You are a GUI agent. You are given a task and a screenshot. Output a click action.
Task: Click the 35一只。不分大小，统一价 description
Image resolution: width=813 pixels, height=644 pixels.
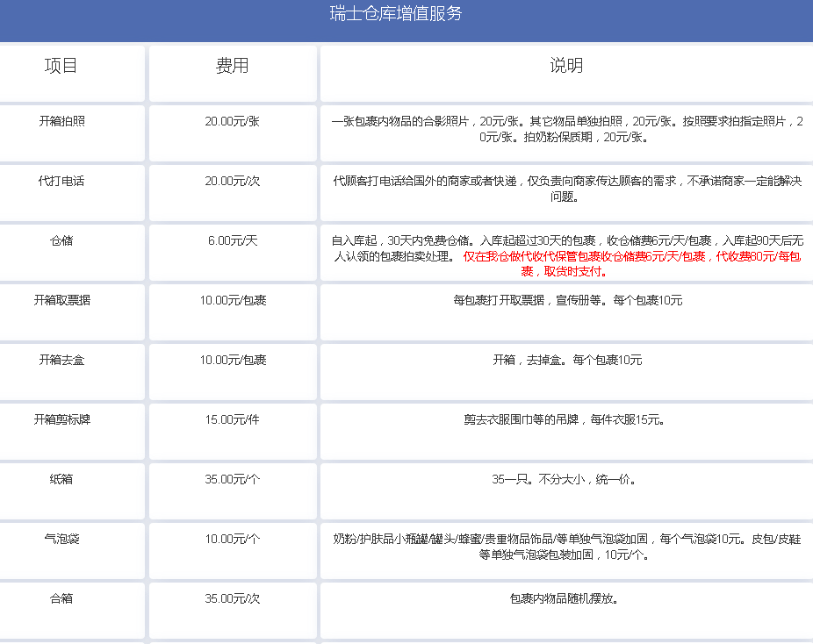[564, 479]
